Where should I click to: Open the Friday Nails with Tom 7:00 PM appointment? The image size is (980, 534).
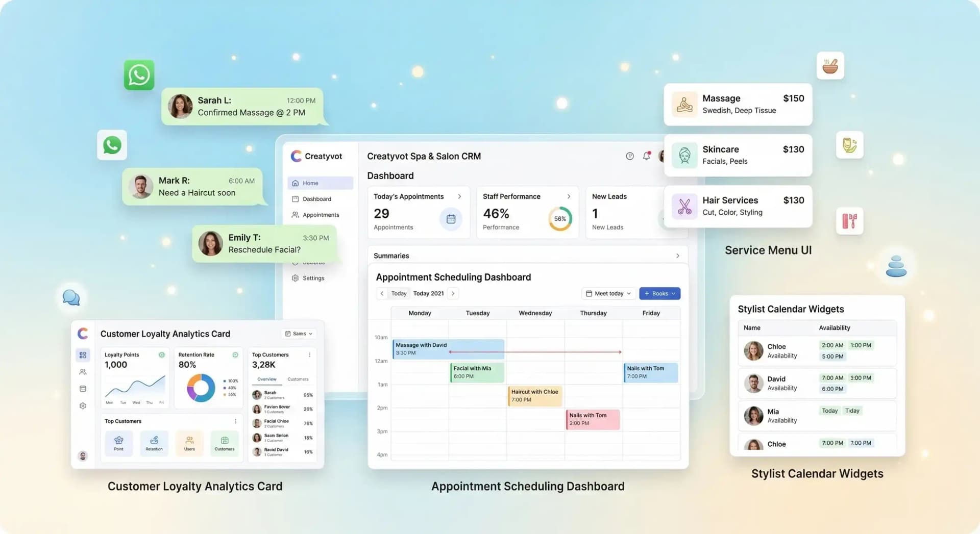651,372
